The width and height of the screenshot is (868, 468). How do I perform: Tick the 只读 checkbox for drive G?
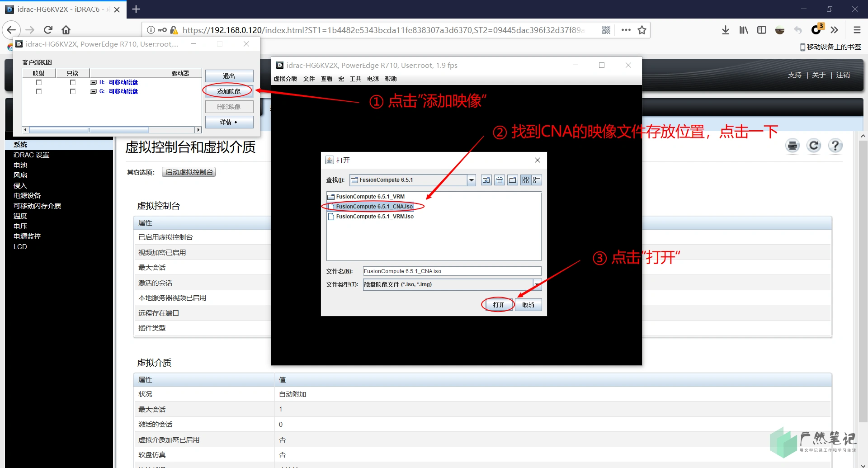click(73, 91)
